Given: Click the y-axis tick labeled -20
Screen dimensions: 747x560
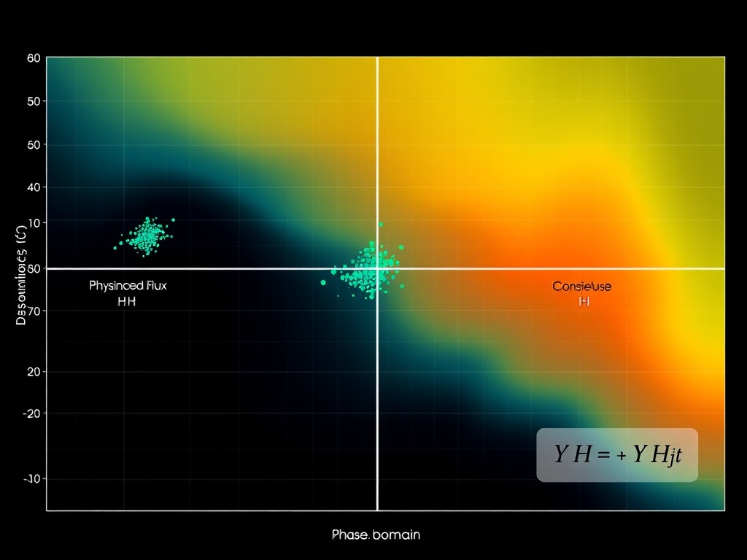Looking at the screenshot, I should [x=31, y=413].
